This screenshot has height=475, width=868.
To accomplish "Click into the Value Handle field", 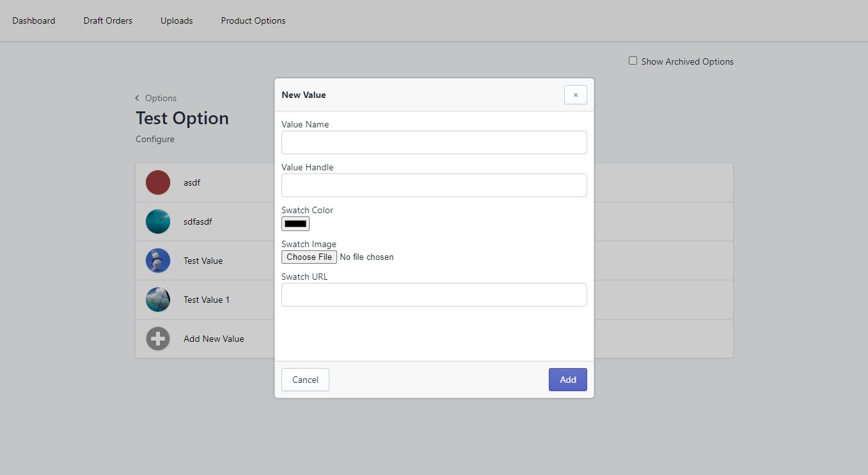I will pos(434,185).
